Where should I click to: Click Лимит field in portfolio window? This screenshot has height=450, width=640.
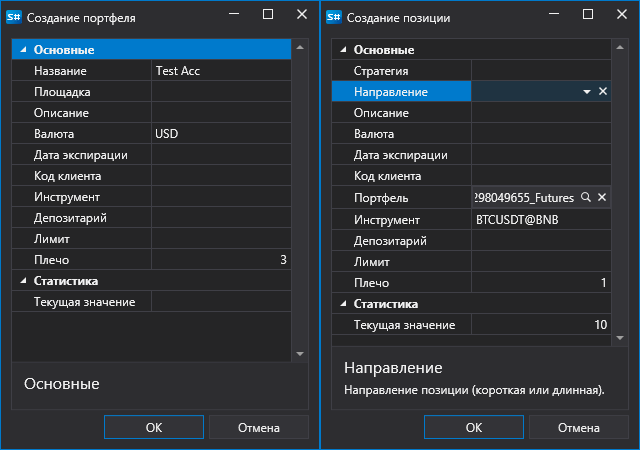(x=221, y=239)
